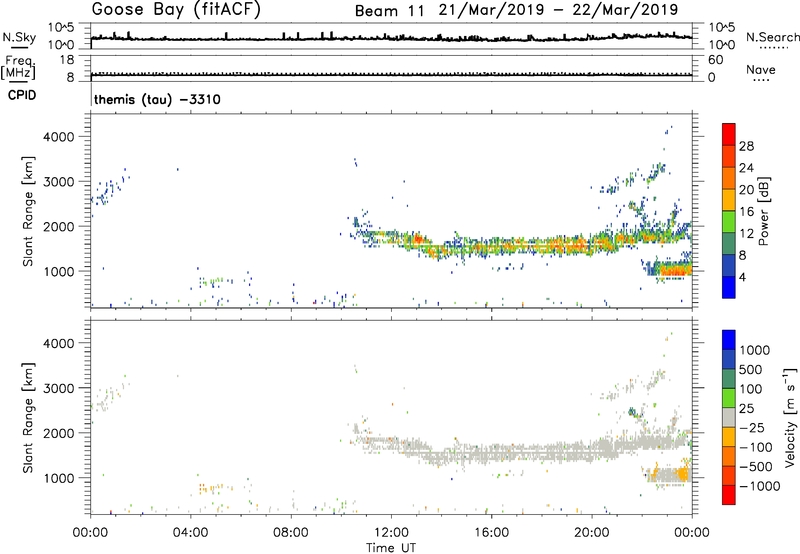
Task: Click the '18' frequency tick label
Action: [x=67, y=60]
